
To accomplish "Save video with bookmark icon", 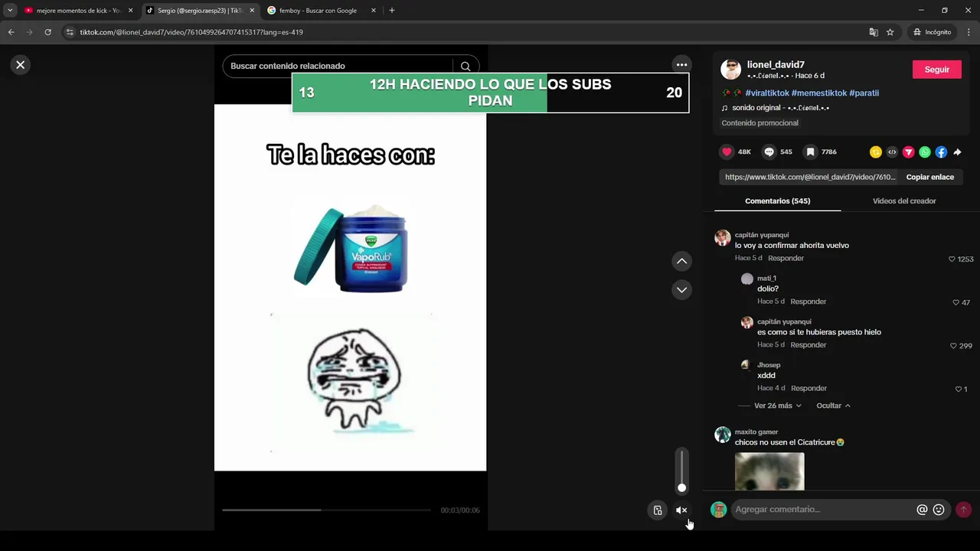I will click(810, 152).
